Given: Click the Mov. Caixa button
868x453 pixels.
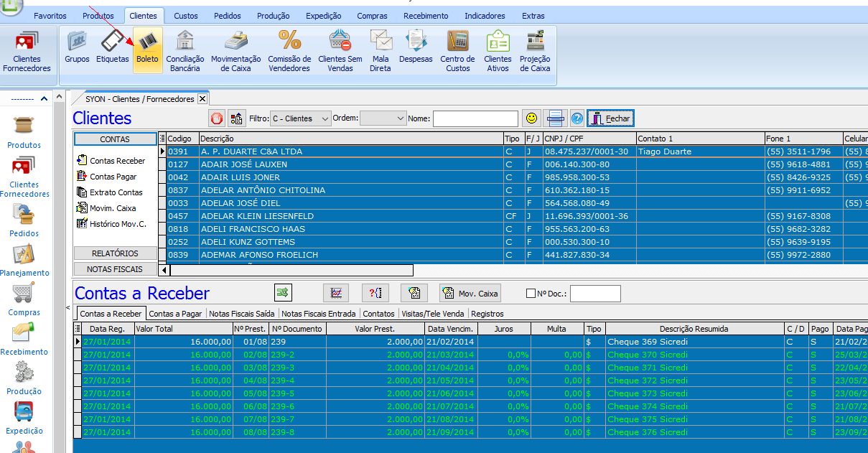Looking at the screenshot, I should coord(470,293).
